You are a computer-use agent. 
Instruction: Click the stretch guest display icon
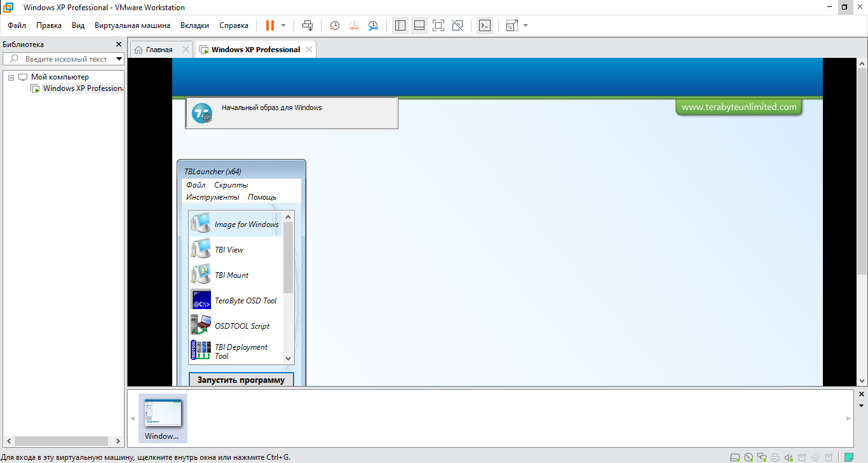pyautogui.click(x=512, y=25)
